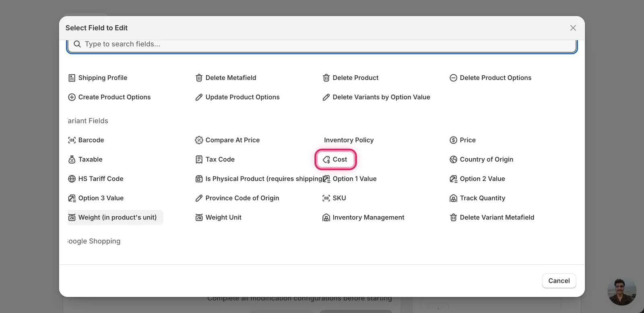Screen dimensions: 644x313
Task: Click the Delete Metafield trash icon
Action: coord(199,78)
